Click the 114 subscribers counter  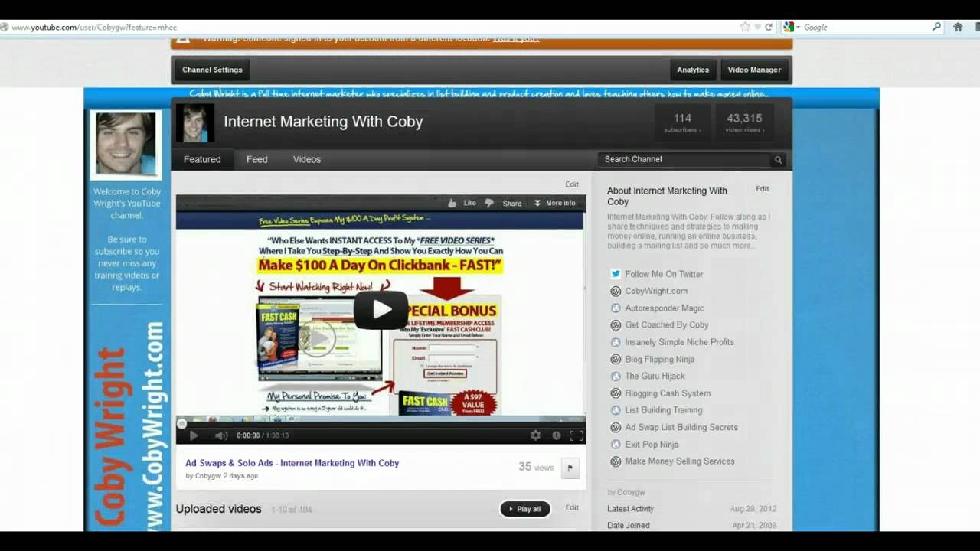[682, 122]
